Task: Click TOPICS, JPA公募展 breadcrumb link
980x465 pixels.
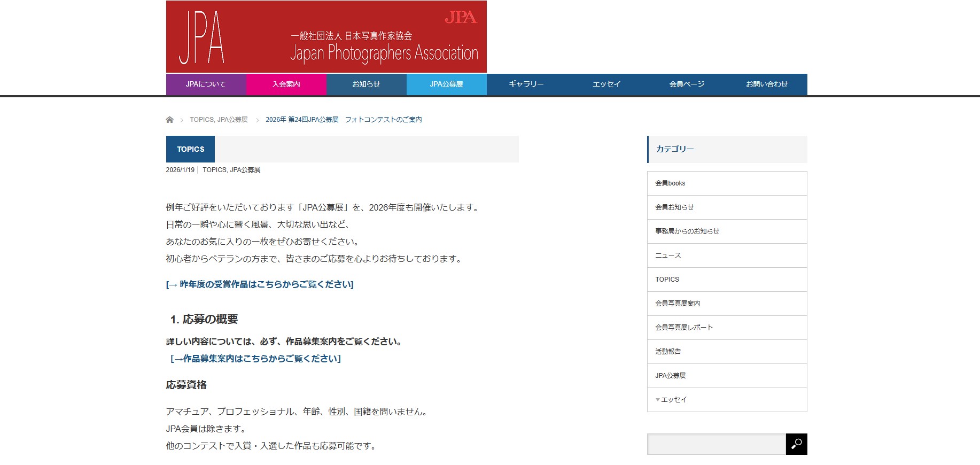Action: tap(219, 120)
